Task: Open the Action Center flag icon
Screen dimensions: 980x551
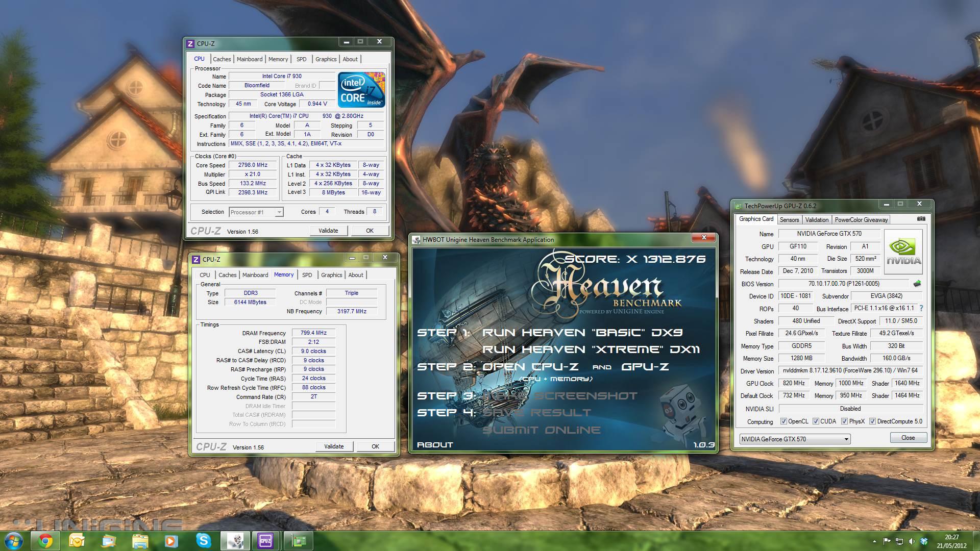Action: click(x=887, y=541)
